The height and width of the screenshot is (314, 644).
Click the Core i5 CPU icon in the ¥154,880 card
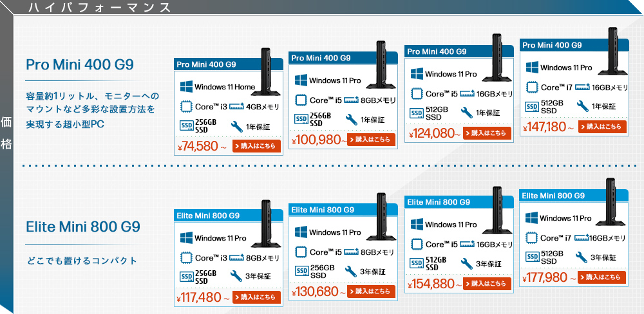point(417,245)
